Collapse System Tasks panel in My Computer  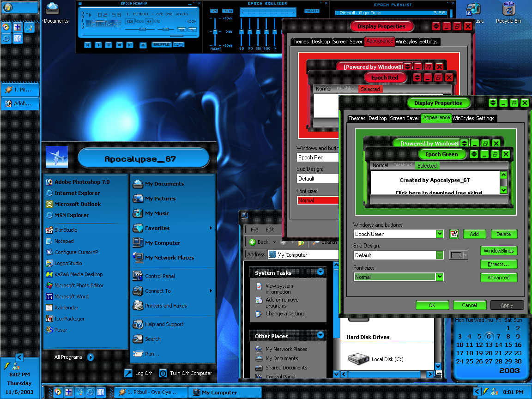pyautogui.click(x=320, y=272)
